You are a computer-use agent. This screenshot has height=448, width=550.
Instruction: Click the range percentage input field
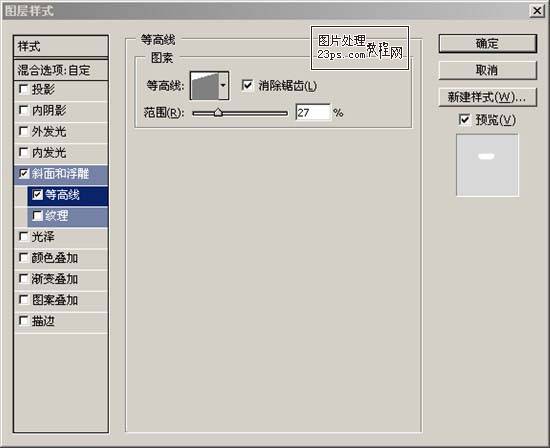point(313,113)
